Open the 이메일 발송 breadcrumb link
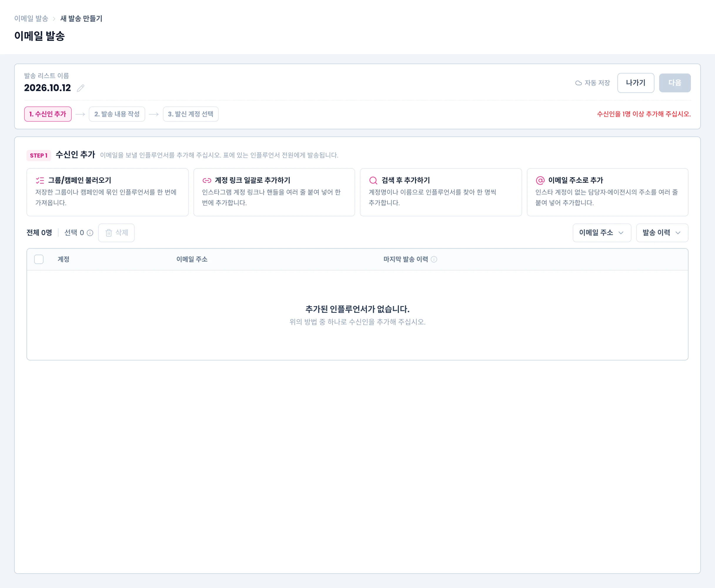The height and width of the screenshot is (588, 715). click(31, 19)
